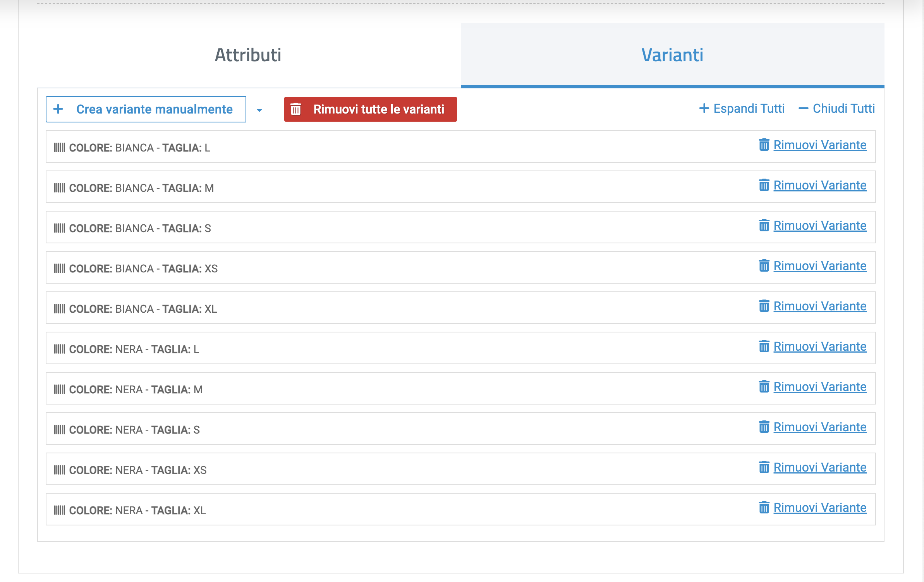The width and height of the screenshot is (924, 582).
Task: Click barcode icon for BIANCA TAGLIA M
Action: (x=60, y=188)
